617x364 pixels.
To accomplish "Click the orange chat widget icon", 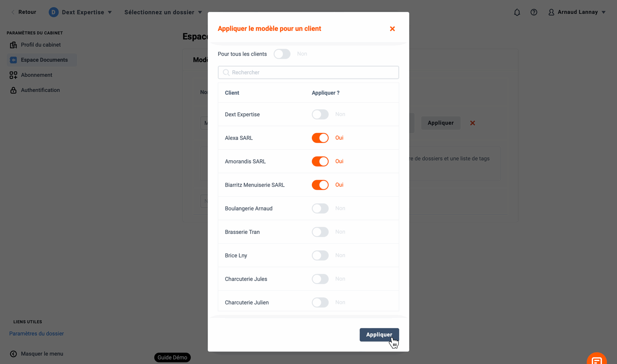I will [x=597, y=359].
